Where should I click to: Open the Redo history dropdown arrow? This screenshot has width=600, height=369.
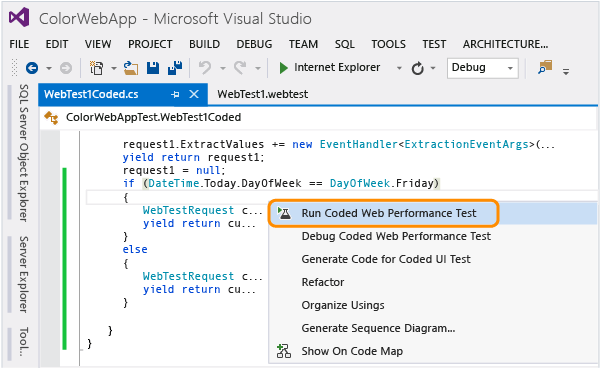click(x=258, y=69)
